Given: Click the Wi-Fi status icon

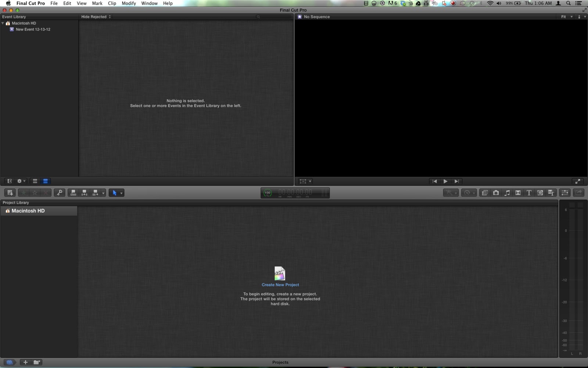Looking at the screenshot, I should (x=490, y=3).
